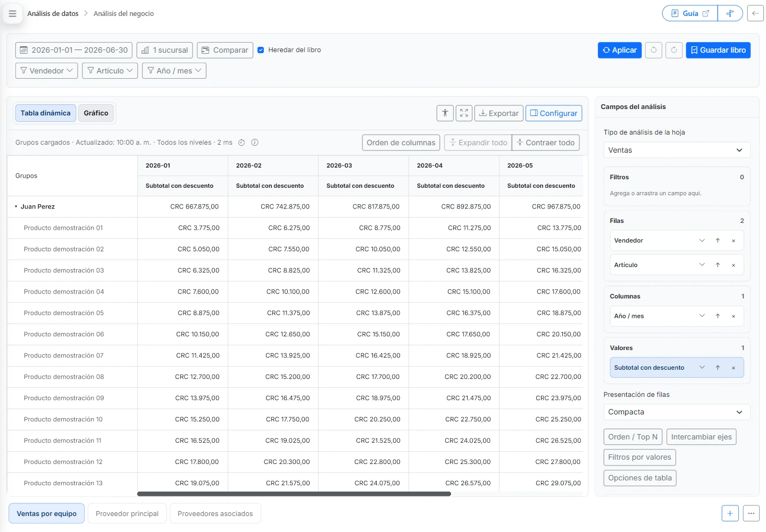Open the Proveedor principal sheet tab
The height and width of the screenshot is (532, 766).
[x=127, y=513]
